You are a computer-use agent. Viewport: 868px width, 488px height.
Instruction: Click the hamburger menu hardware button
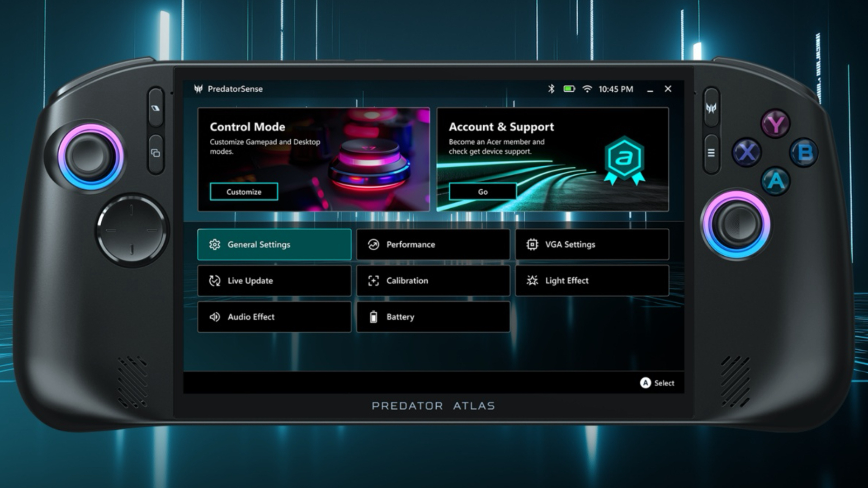click(x=711, y=153)
